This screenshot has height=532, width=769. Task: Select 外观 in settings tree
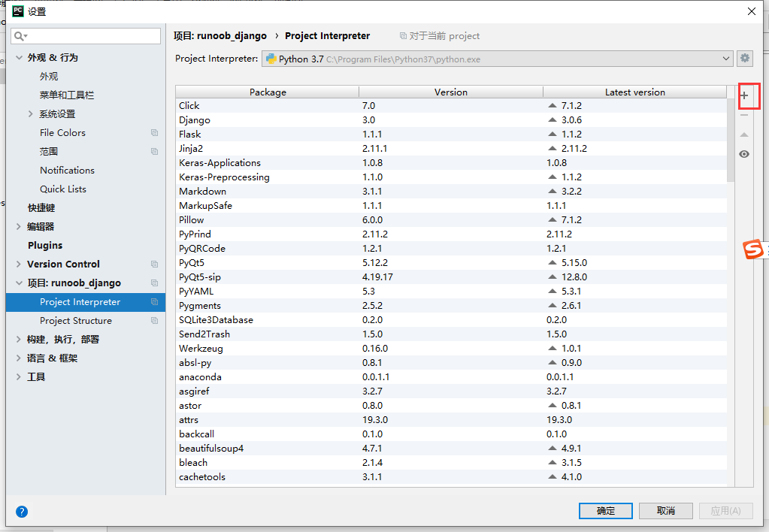[49, 77]
